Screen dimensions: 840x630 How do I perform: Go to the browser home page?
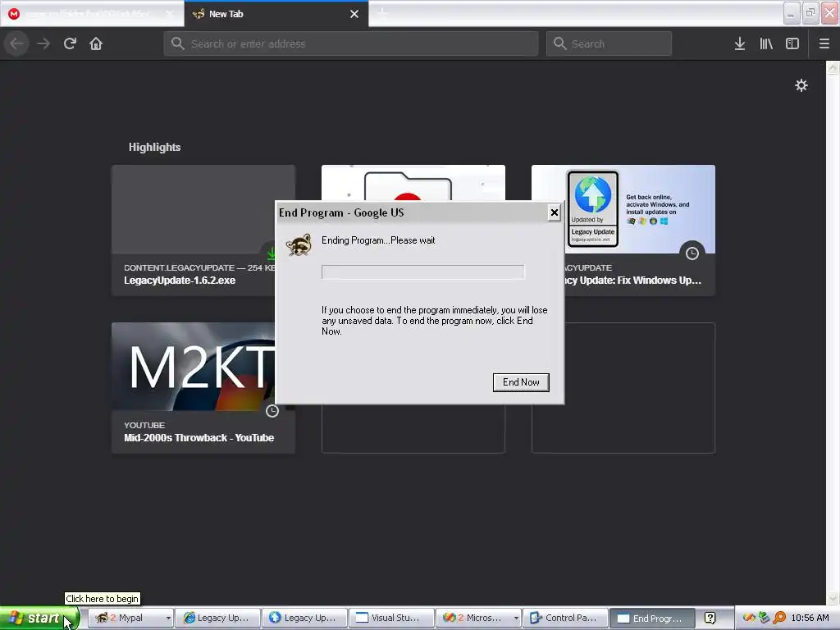[96, 43]
